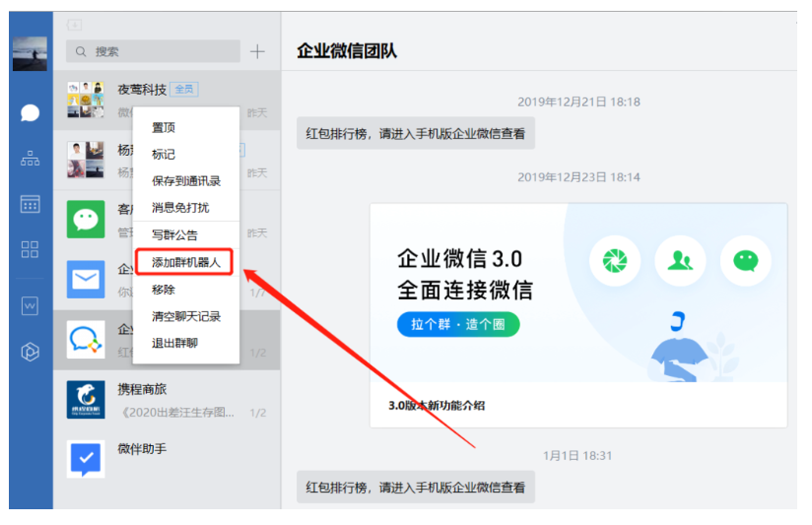Open the hexagon cube icon in sidebar
This screenshot has width=812, height=525.
tap(30, 352)
